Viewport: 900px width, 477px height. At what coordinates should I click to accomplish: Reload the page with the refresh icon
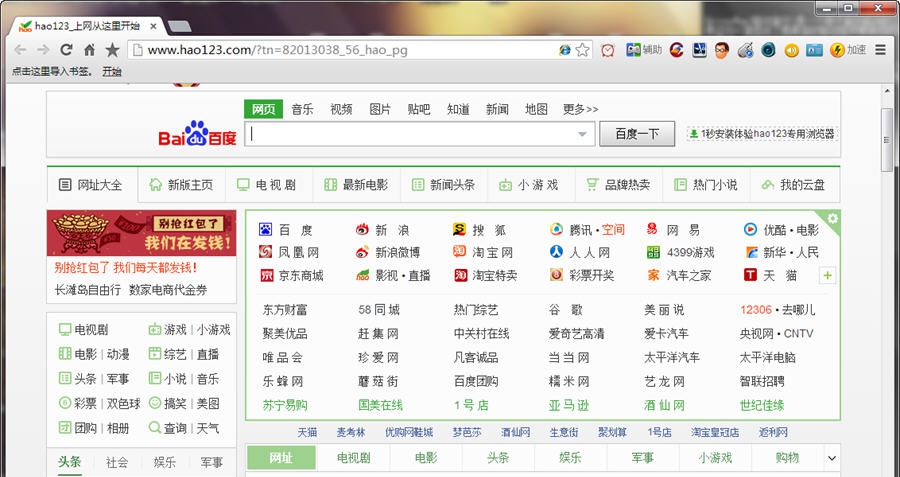(x=66, y=50)
